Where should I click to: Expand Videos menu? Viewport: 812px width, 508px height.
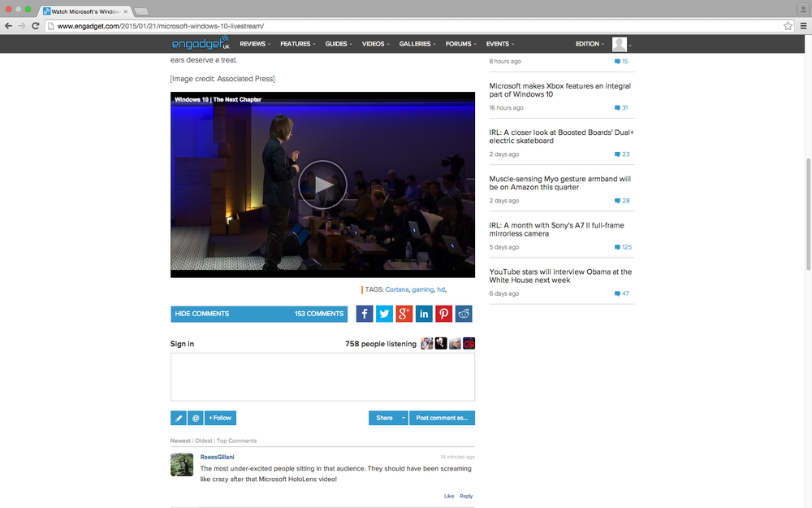tap(375, 44)
